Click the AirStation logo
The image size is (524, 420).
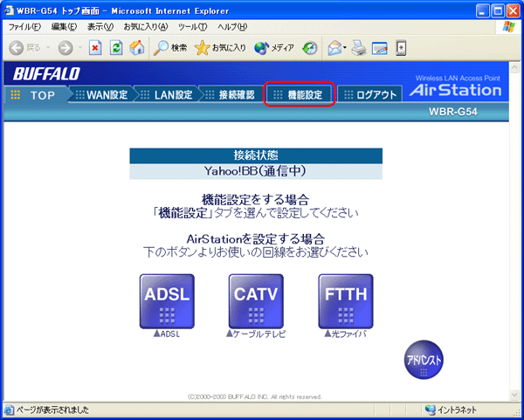pos(455,91)
